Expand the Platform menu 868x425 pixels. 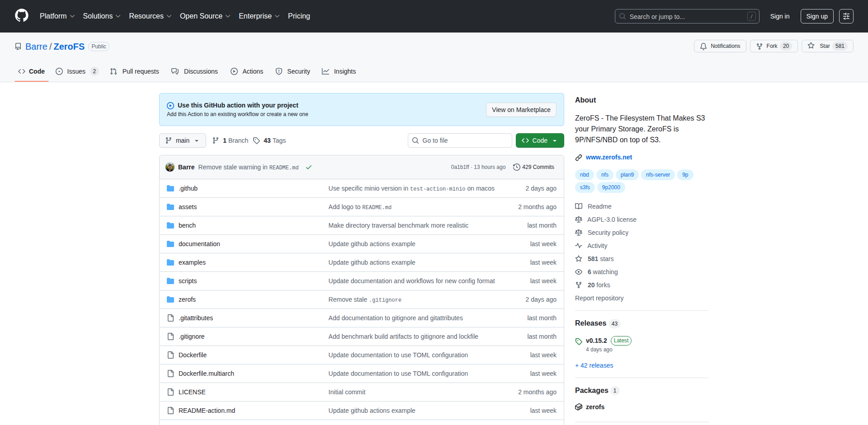coord(57,16)
